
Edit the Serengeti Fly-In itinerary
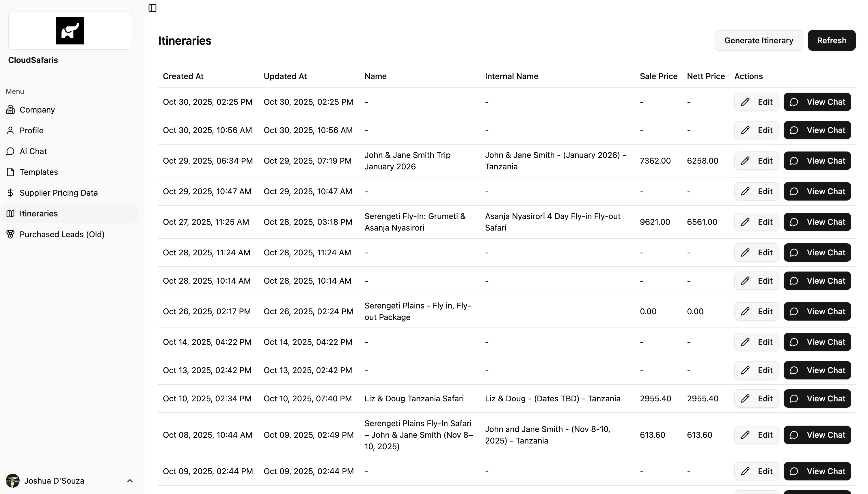[756, 222]
